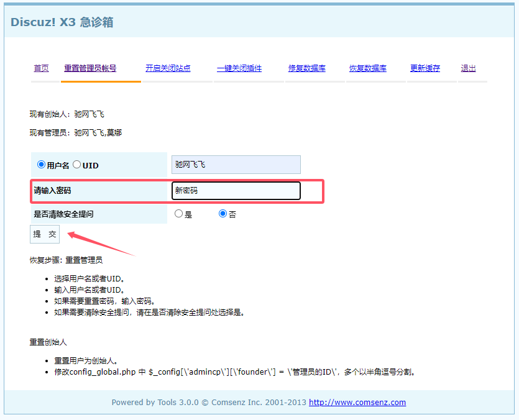Click the 更新缓存 tab
This screenshot has height=420, width=519.
point(425,68)
